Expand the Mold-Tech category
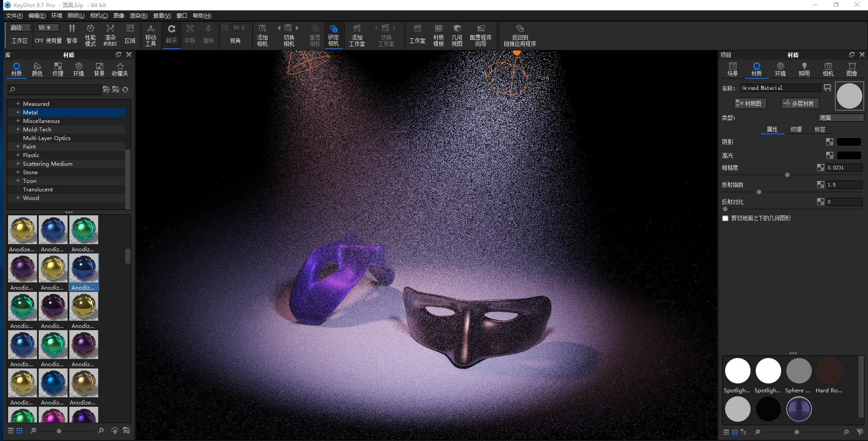868x441 pixels. (x=18, y=129)
